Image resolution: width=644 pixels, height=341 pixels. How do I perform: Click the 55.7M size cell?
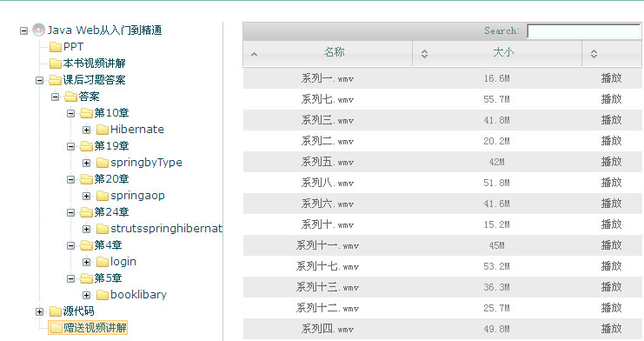click(x=496, y=99)
